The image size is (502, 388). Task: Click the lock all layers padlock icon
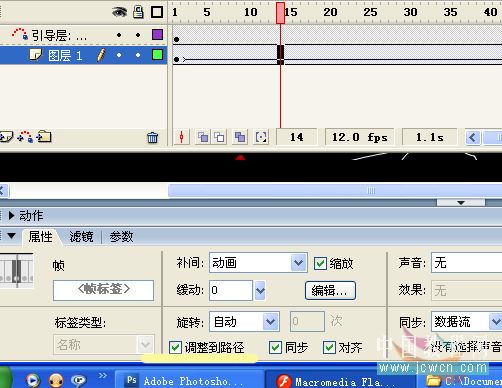pyautogui.click(x=138, y=12)
